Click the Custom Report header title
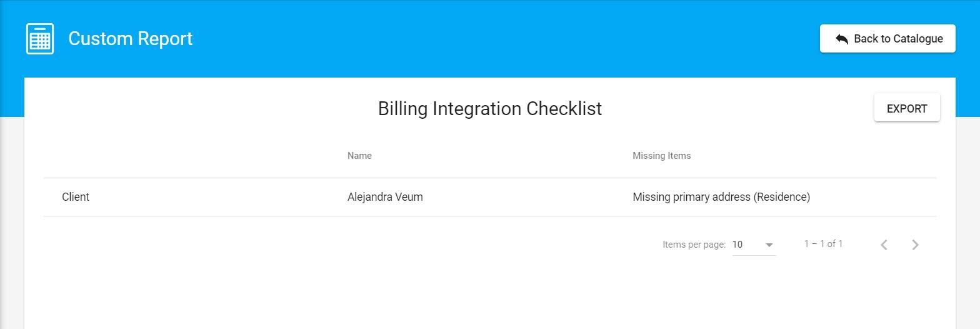980x329 pixels. (x=130, y=39)
